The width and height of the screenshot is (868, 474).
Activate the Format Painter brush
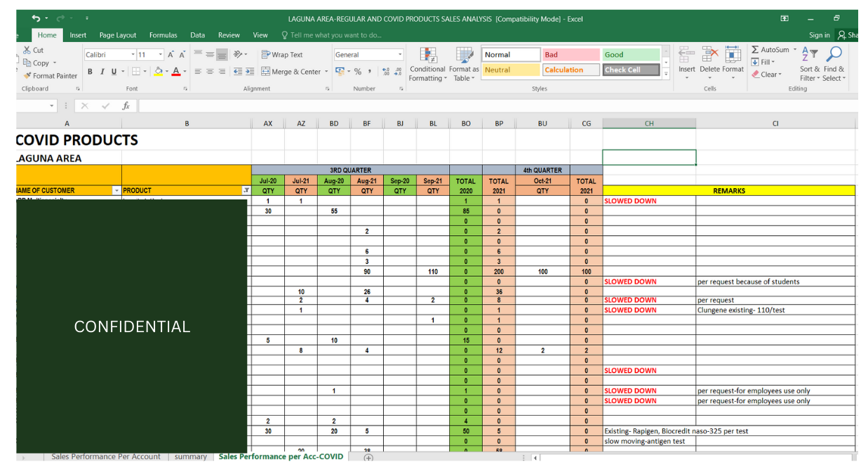point(27,75)
